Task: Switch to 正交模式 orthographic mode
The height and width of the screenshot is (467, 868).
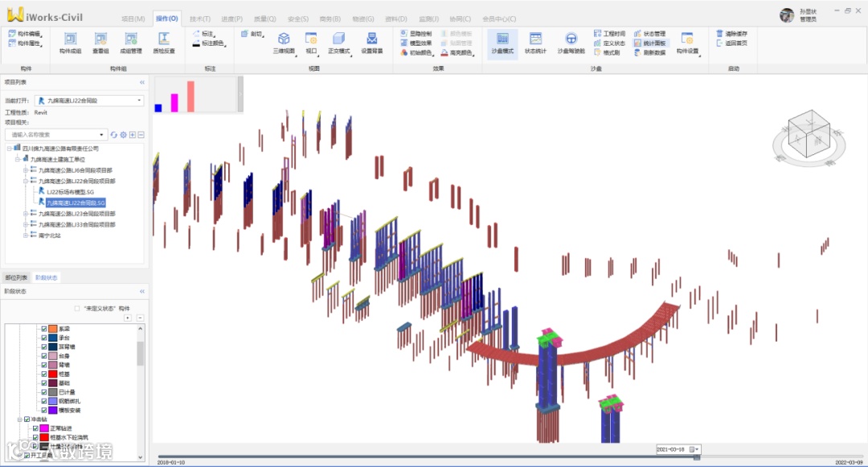Action: click(x=339, y=43)
